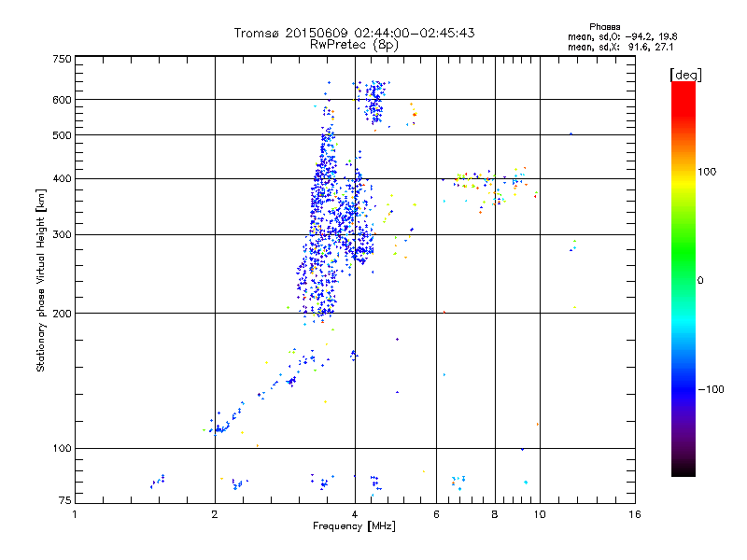Screen dimensions: 747x560
Task: Click the y-axis tick label '600'
Action: pyautogui.click(x=62, y=100)
